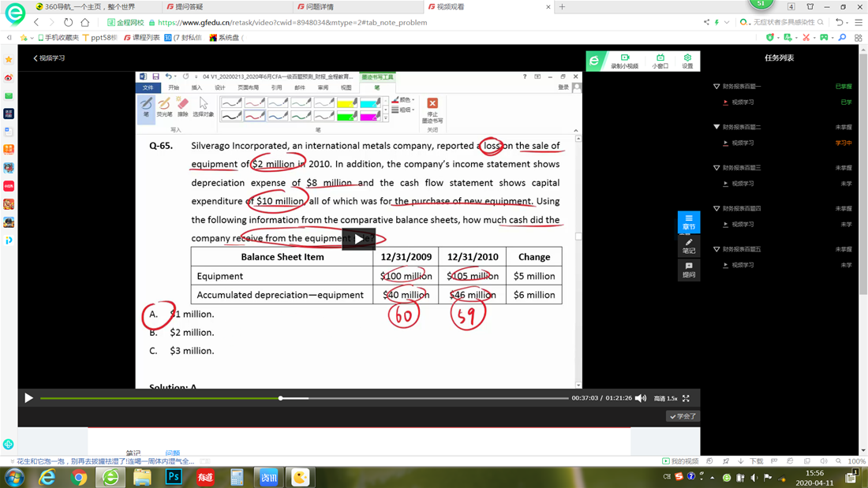Play the video using the bottom-left play button
Viewport: 868px width, 488px height.
pos(28,398)
